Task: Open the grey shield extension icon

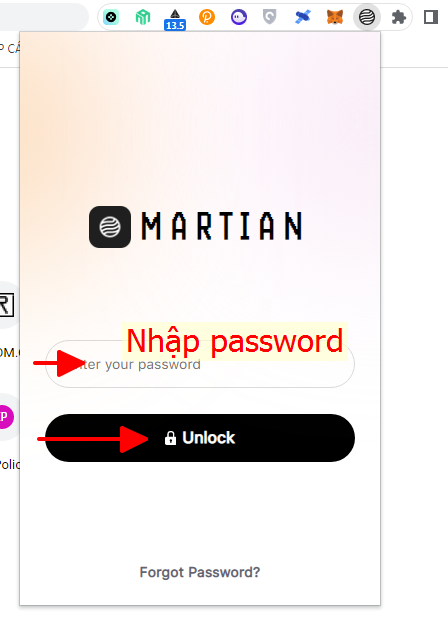Action: pyautogui.click(x=269, y=17)
